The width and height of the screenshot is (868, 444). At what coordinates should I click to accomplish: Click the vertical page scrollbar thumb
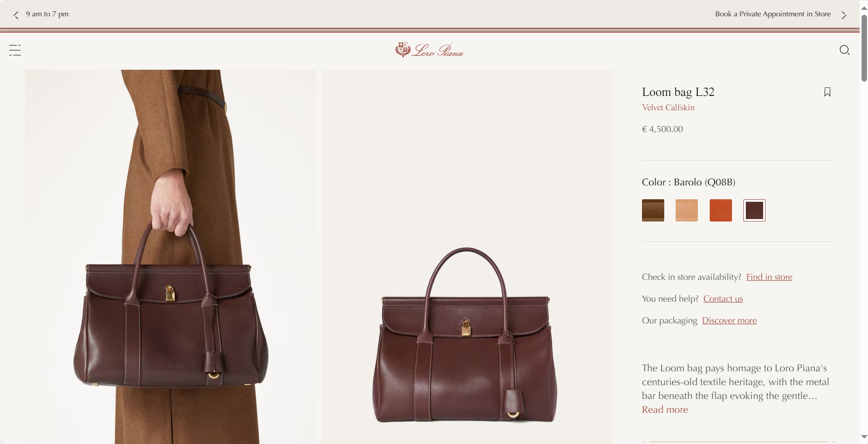click(x=864, y=48)
